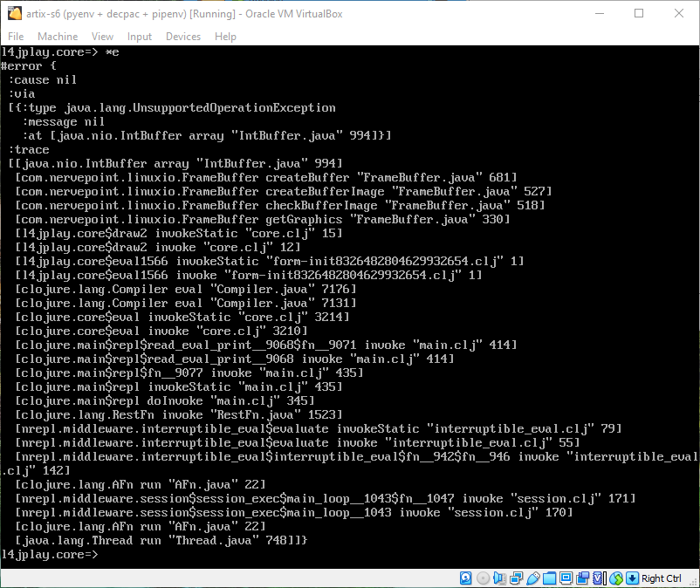Click the Right Ctrl host key label
Image resolution: width=700 pixels, height=588 pixels.
pyautogui.click(x=662, y=578)
